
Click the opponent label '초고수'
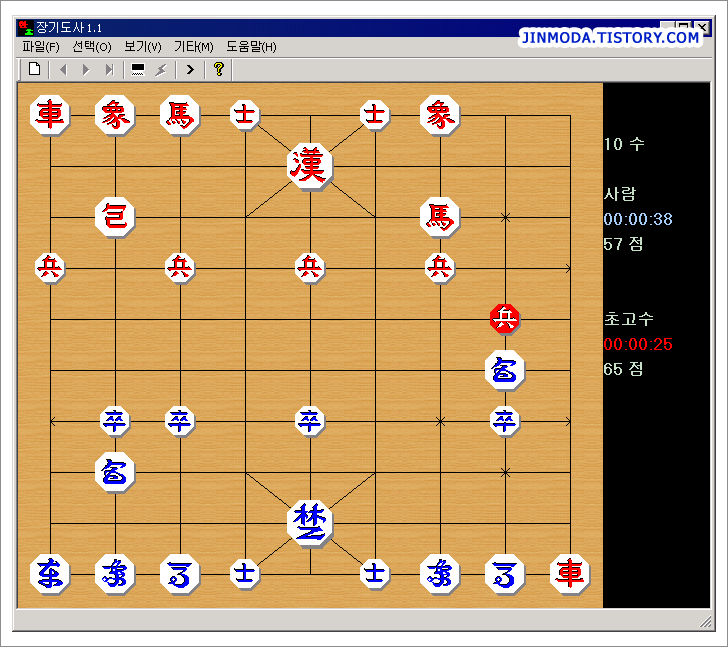pyautogui.click(x=629, y=319)
